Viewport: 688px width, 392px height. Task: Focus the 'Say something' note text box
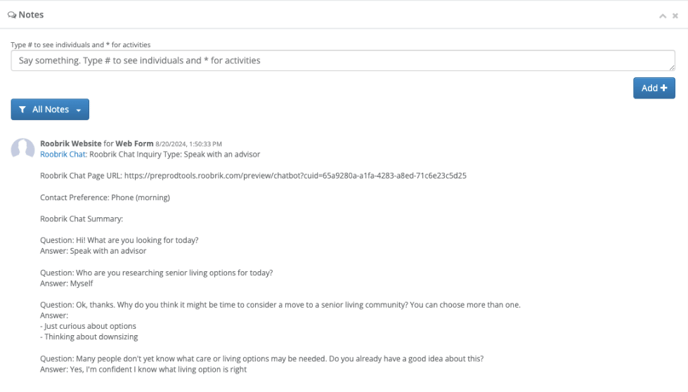(343, 61)
